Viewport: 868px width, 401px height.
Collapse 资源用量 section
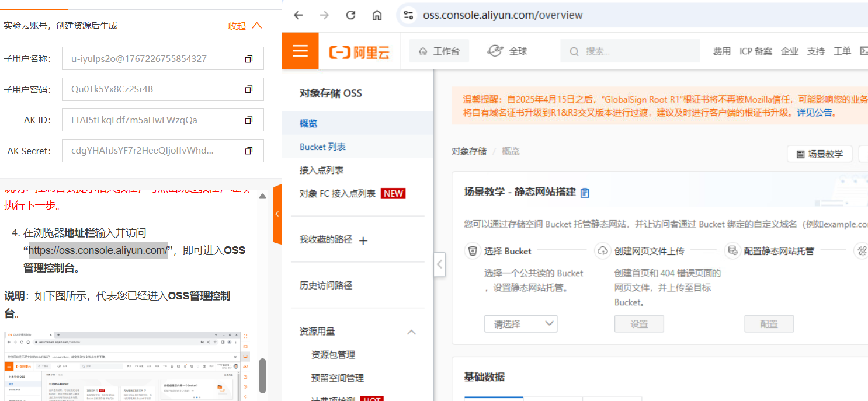411,332
